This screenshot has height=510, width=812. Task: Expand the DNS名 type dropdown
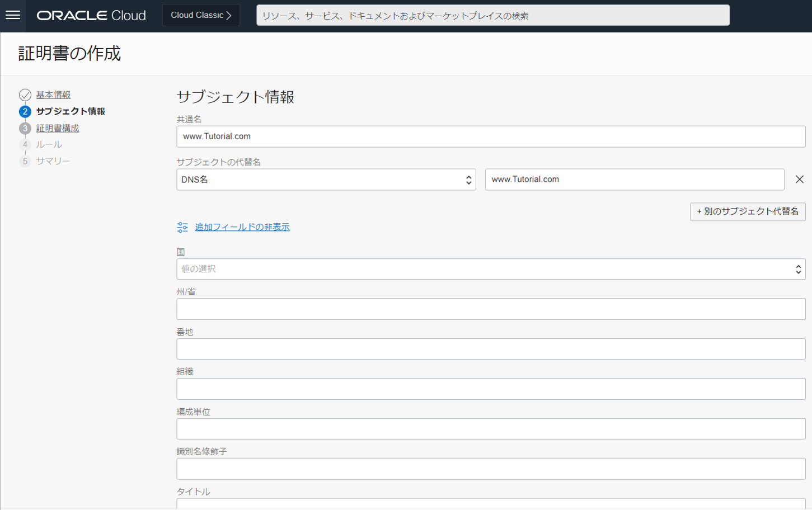pyautogui.click(x=326, y=180)
